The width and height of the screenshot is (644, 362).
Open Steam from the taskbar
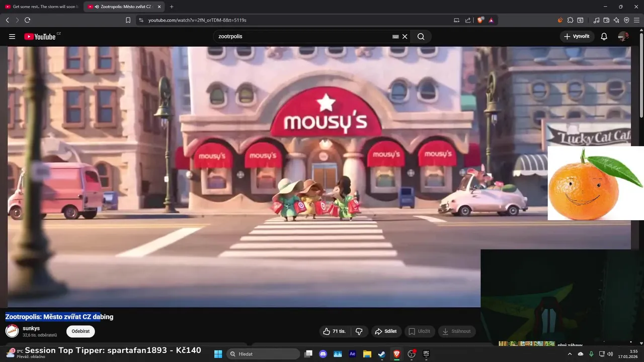(381, 354)
